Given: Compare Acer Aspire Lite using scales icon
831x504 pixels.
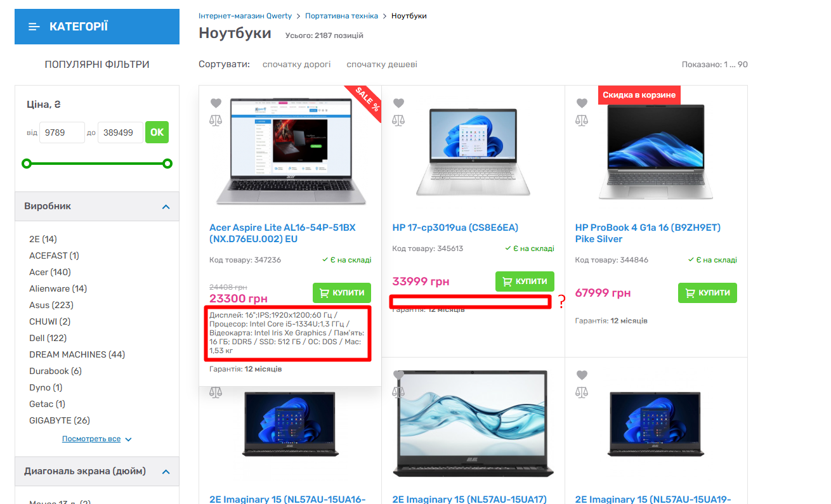Looking at the screenshot, I should (x=216, y=120).
